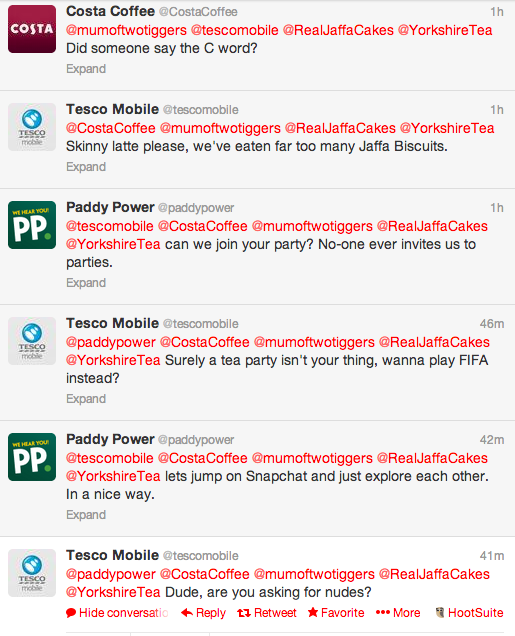Screen dimensions: 515x636
Task: Open the first Tesco Mobile profile avatar
Action: [x=32, y=127]
